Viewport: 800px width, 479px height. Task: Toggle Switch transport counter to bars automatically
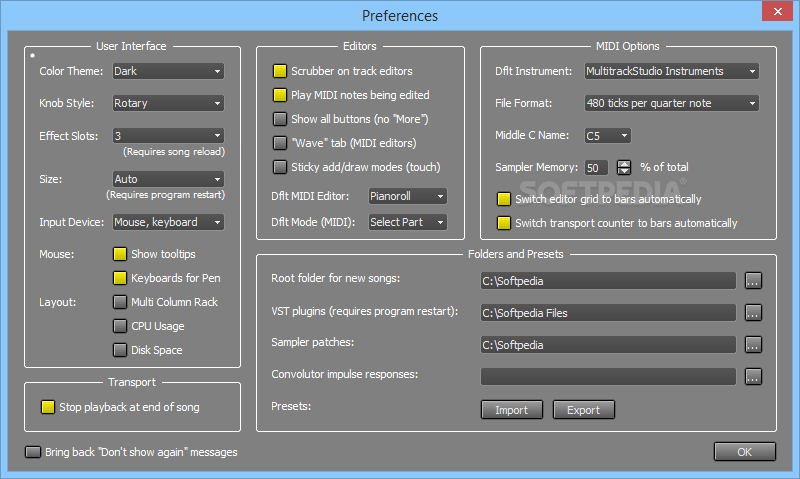(504, 223)
